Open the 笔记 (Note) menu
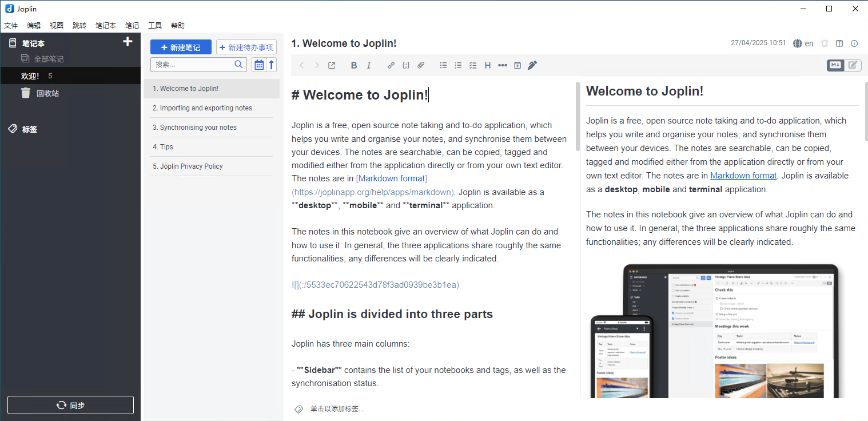868x421 pixels. 132,26
